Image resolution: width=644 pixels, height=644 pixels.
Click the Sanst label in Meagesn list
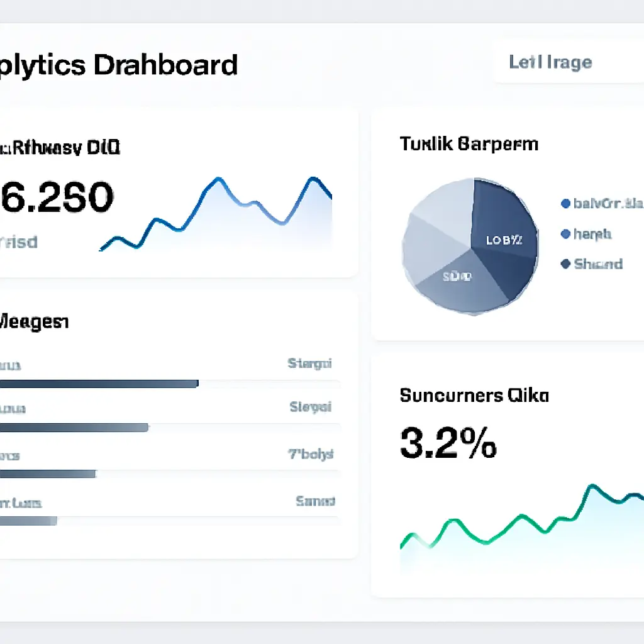pyautogui.click(x=316, y=501)
